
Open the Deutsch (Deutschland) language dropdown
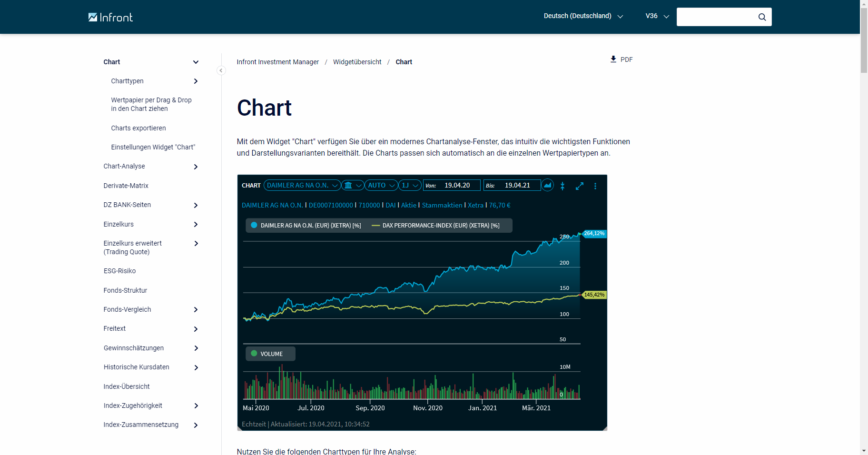(x=583, y=16)
